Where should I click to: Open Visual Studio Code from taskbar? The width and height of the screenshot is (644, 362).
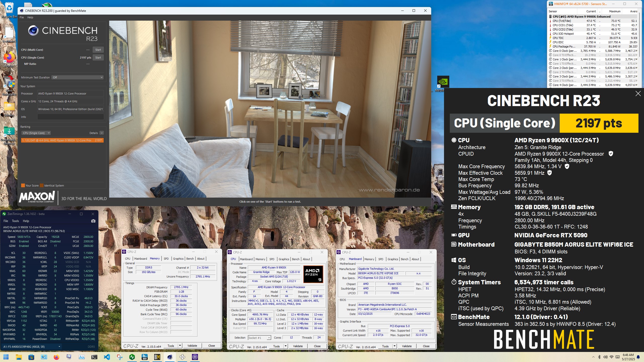point(107,357)
